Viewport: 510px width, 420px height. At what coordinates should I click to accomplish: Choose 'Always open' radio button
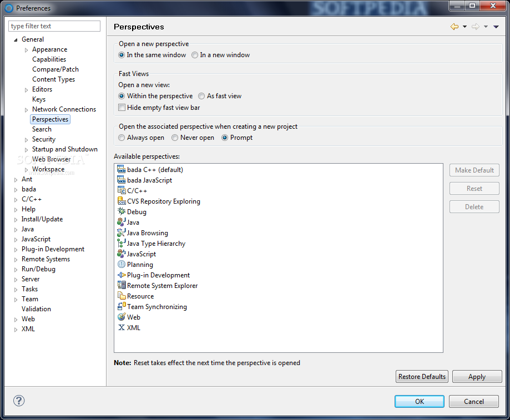(x=122, y=138)
